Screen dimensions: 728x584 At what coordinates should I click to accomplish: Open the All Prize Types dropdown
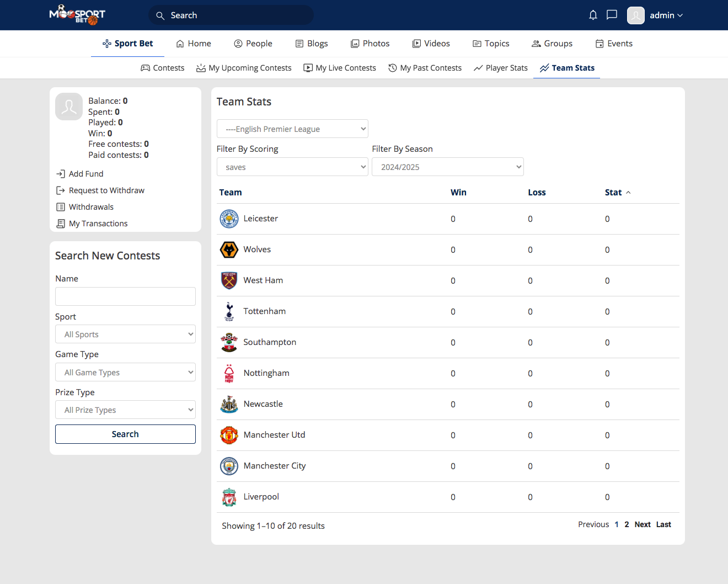[x=125, y=410]
